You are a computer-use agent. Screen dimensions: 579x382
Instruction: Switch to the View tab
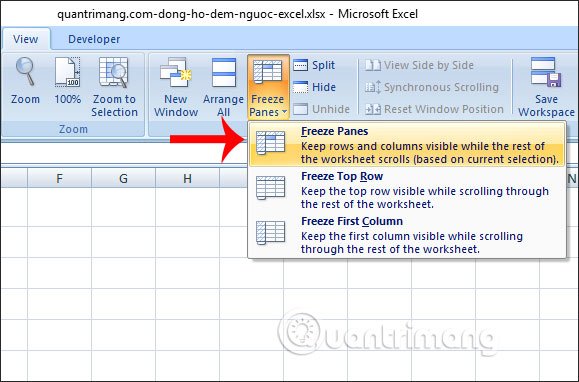click(25, 39)
